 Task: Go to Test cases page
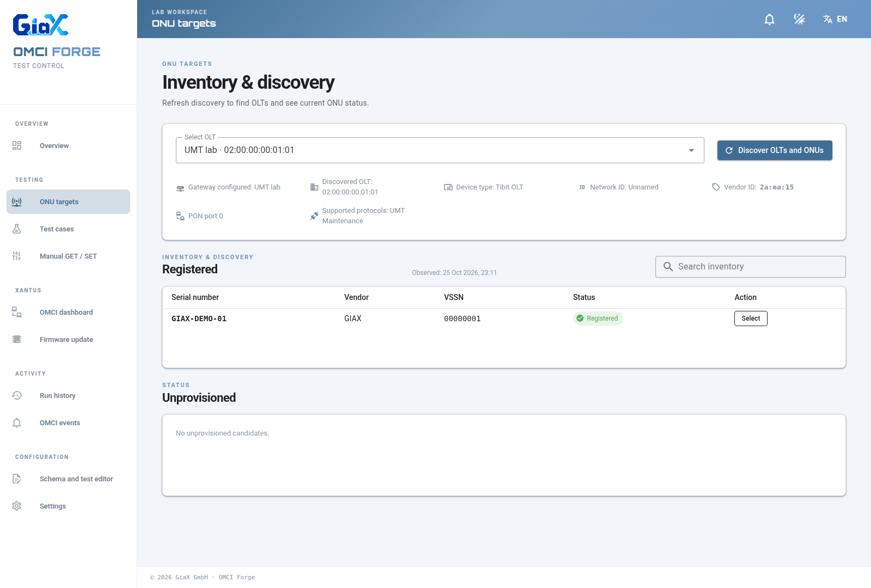pos(69,229)
